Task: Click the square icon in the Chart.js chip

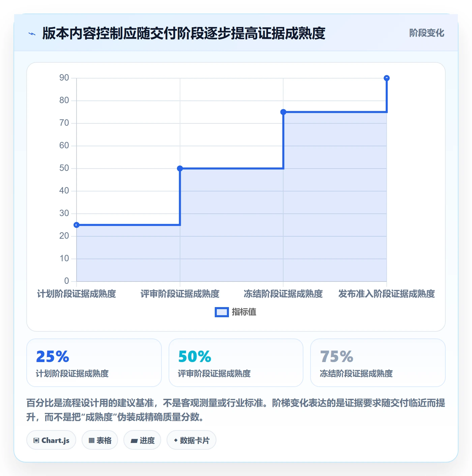Action: [36, 441]
